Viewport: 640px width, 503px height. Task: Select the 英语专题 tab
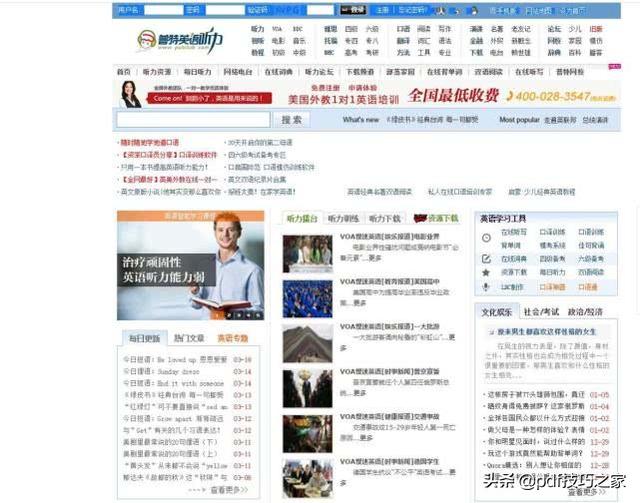[233, 338]
